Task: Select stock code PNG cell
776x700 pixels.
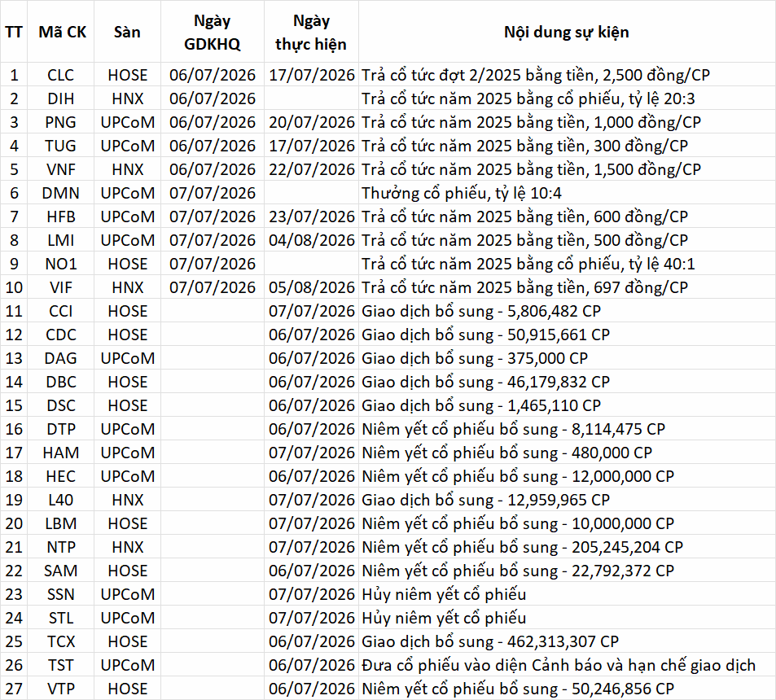Action: pyautogui.click(x=61, y=122)
